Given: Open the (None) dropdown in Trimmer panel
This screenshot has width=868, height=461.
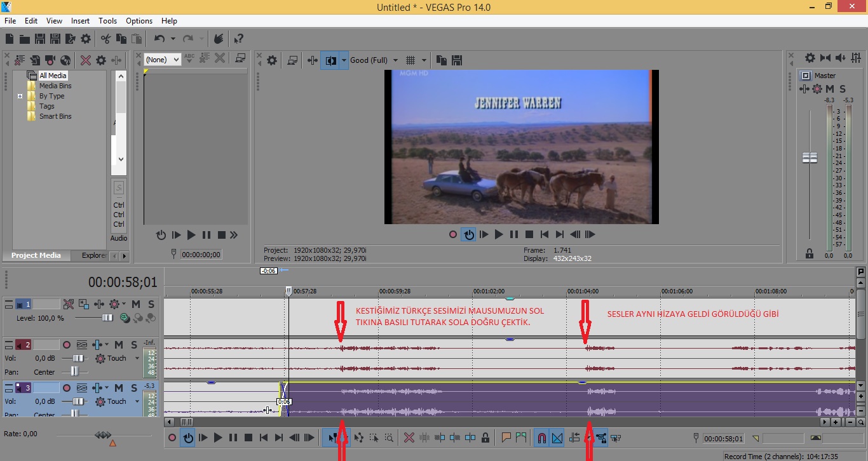Looking at the screenshot, I should coord(163,59).
